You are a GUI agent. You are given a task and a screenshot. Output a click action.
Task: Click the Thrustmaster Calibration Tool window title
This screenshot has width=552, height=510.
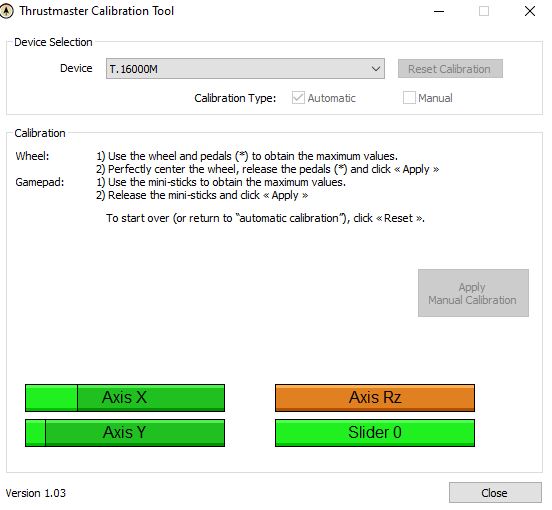(97, 11)
